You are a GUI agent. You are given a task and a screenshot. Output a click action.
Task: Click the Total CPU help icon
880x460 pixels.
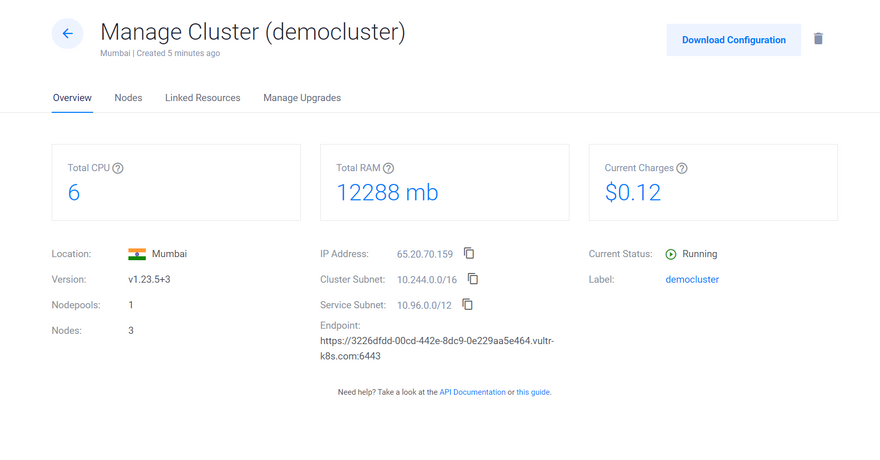point(118,168)
